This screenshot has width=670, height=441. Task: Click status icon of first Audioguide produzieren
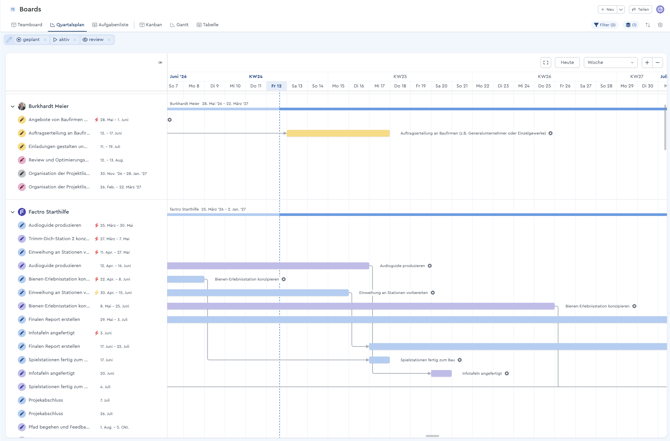22,225
